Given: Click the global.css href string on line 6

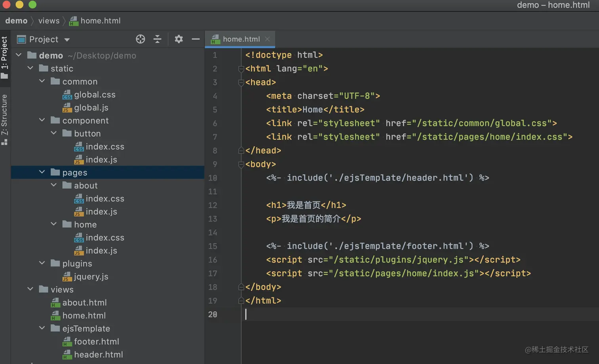Looking at the screenshot, I should 482,123.
